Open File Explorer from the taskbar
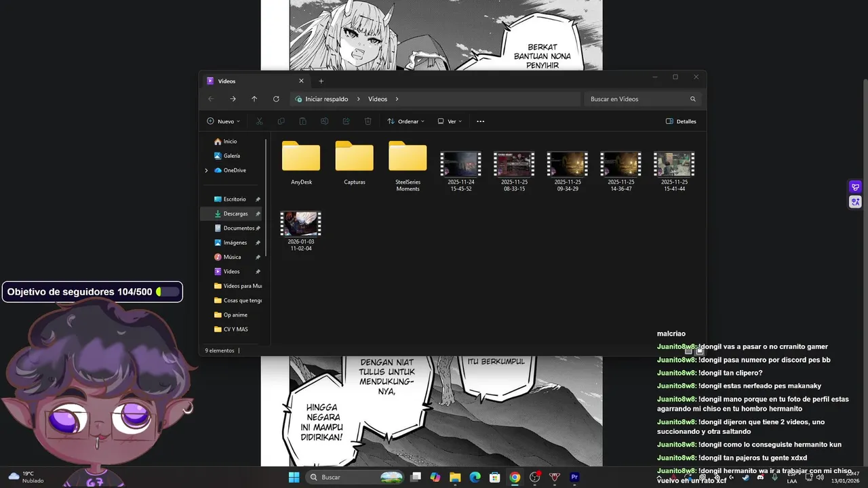868x488 pixels. (x=454, y=477)
